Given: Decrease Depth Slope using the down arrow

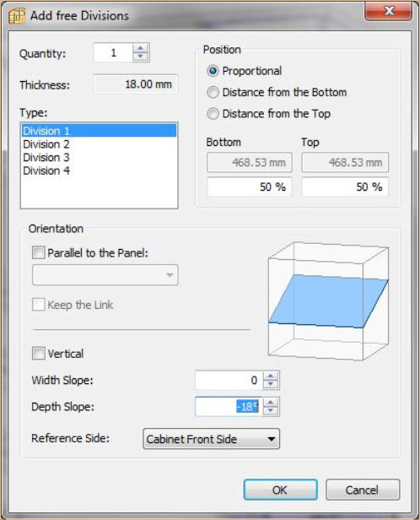Looking at the screenshot, I should 271,410.
